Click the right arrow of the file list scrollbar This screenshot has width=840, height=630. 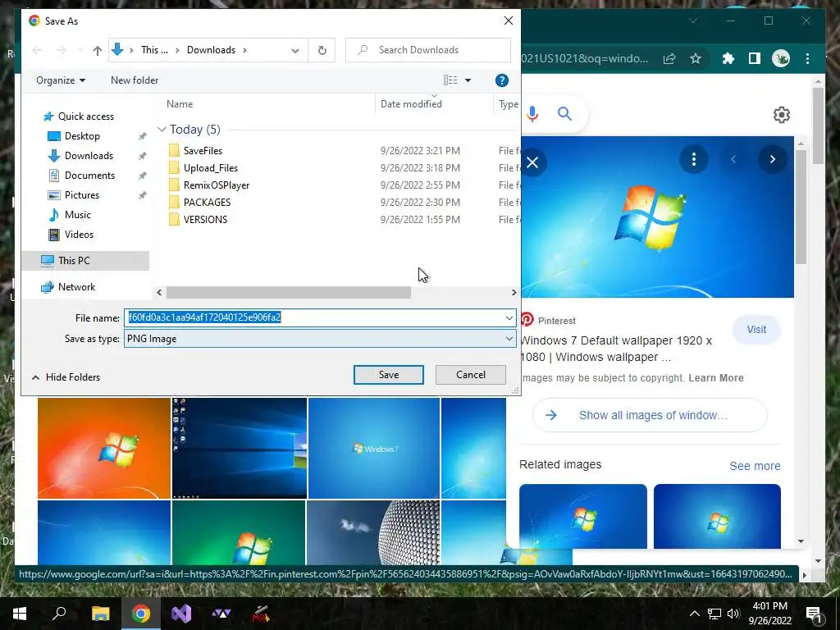[514, 293]
